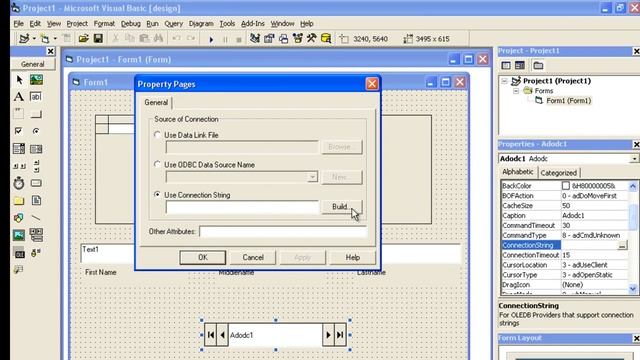The width and height of the screenshot is (640, 360).
Task: Click Adodc1 move-last record button
Action: pos(340,335)
